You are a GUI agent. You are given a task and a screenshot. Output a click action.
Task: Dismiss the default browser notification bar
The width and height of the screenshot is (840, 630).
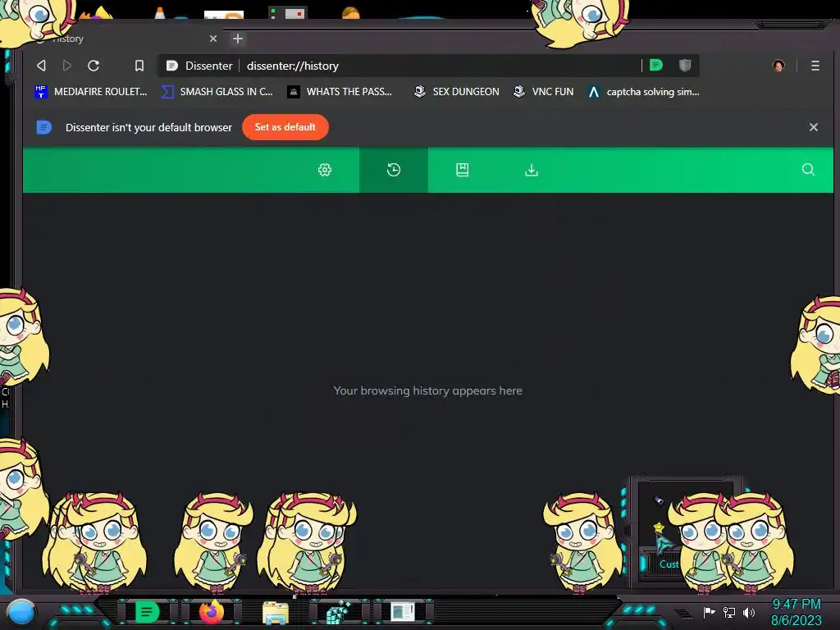click(813, 127)
